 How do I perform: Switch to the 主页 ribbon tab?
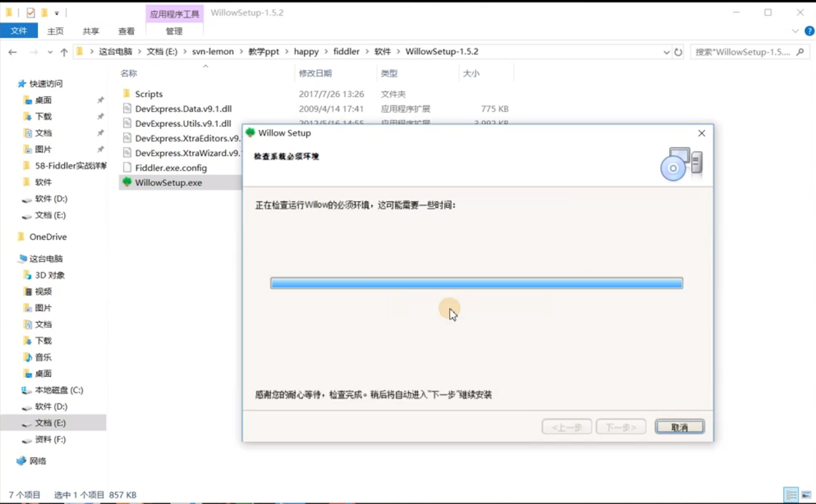point(55,31)
